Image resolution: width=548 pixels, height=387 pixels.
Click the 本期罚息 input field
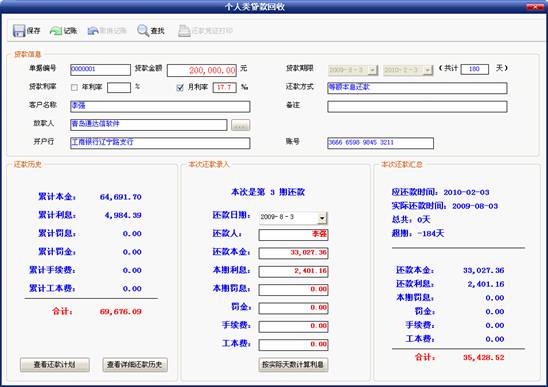(293, 289)
